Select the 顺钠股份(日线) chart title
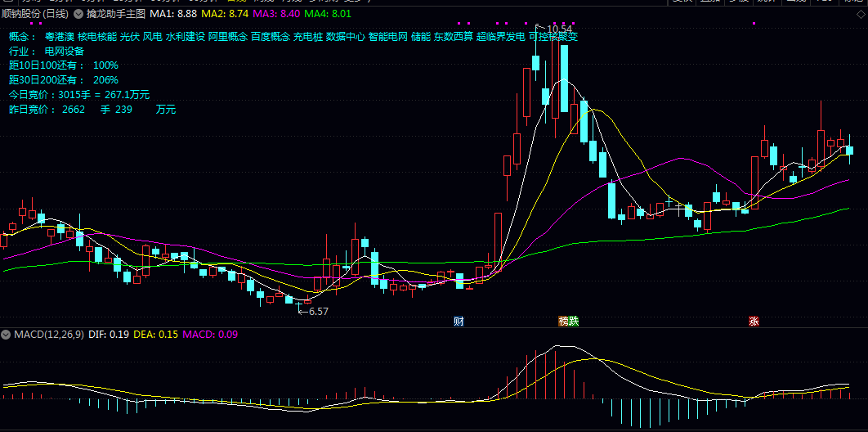Screen dimensions: 868x432 (35, 13)
